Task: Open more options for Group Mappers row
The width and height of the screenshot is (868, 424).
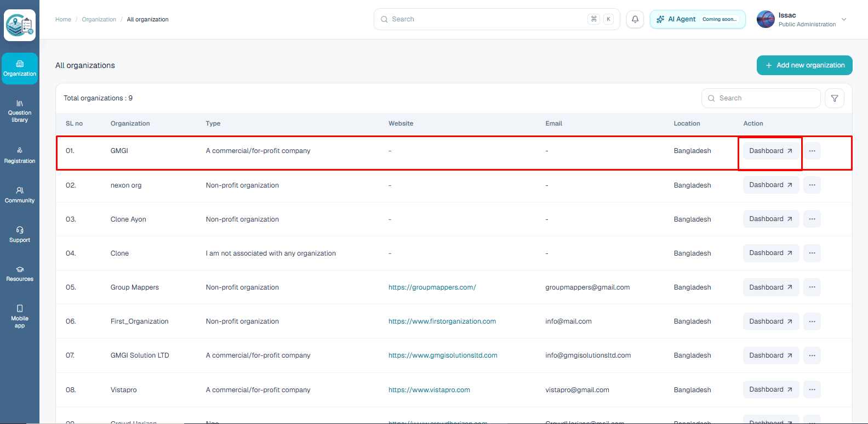Action: pos(812,287)
